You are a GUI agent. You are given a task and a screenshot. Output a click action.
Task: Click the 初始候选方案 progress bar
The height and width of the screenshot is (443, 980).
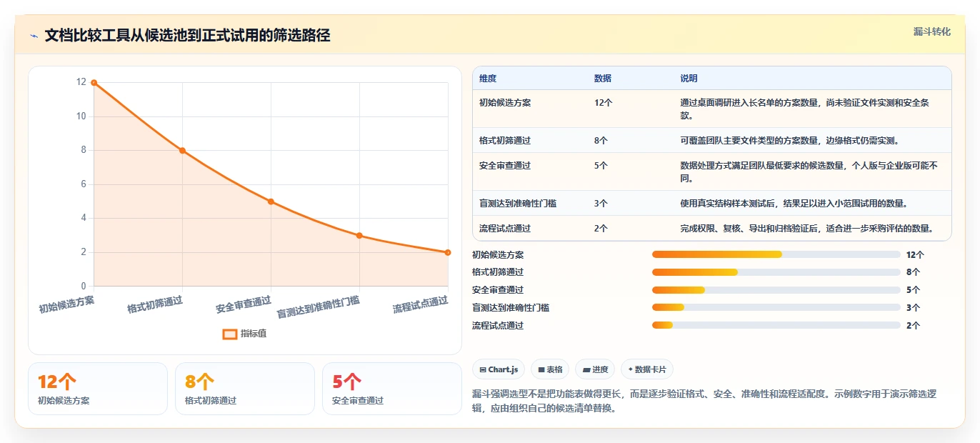coord(776,254)
